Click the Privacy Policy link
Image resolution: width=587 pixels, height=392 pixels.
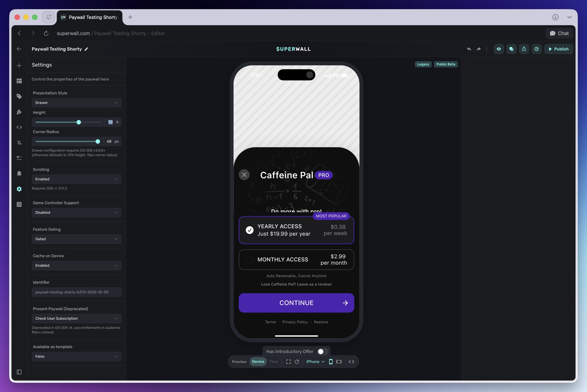click(x=295, y=322)
